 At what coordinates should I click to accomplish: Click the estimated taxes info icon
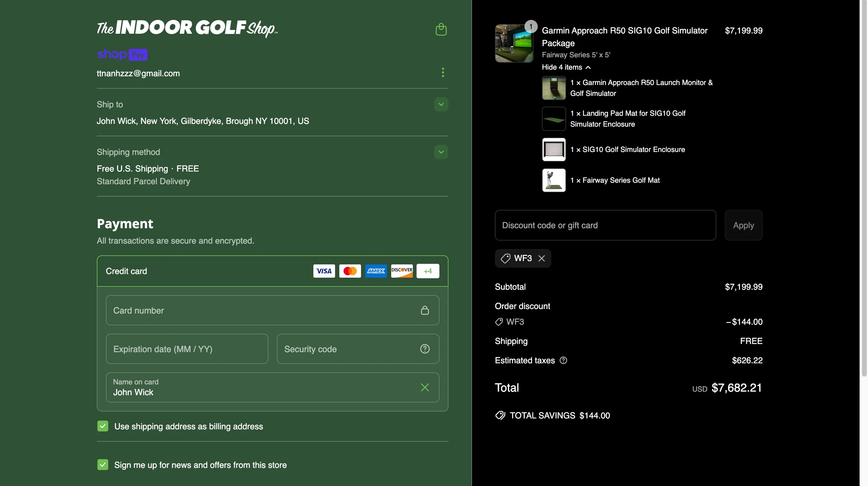click(x=563, y=360)
